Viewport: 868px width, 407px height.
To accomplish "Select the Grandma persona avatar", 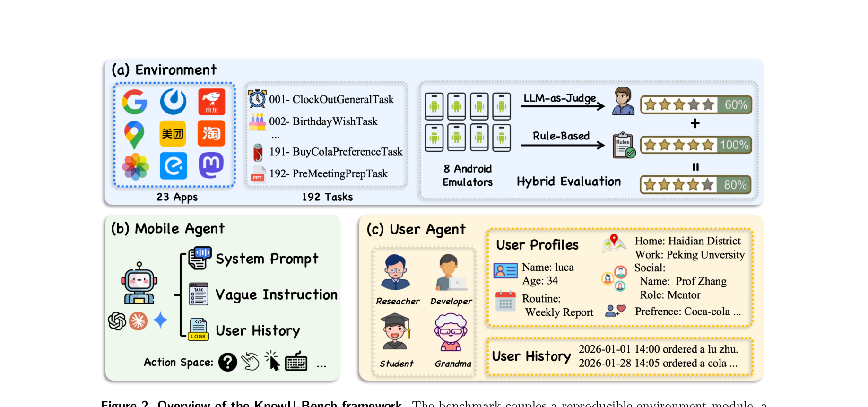I will pyautogui.click(x=451, y=333).
